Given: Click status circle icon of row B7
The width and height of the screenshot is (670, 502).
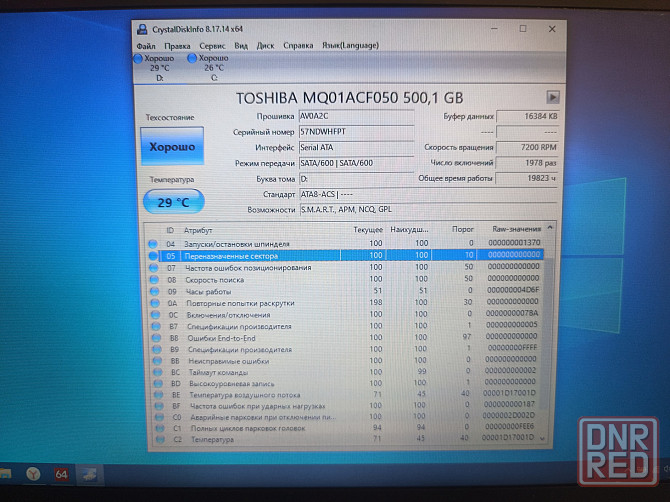Looking at the screenshot, I should pos(156,326).
